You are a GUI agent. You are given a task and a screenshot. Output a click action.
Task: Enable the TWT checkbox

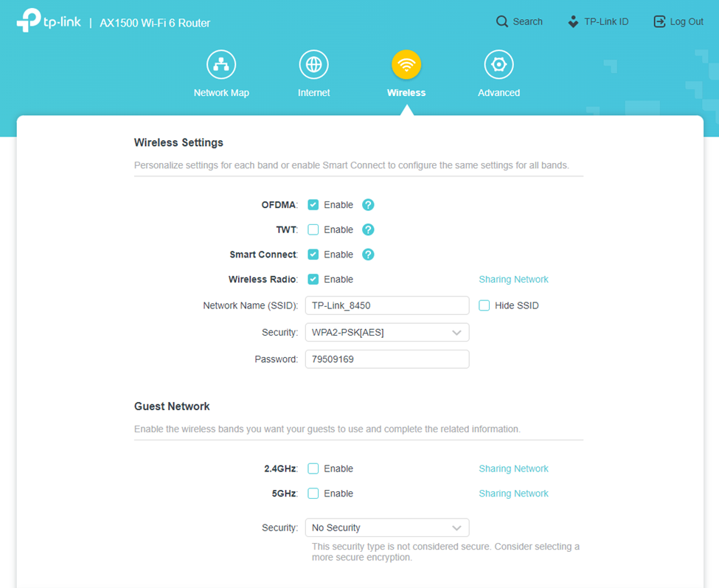[x=313, y=229]
